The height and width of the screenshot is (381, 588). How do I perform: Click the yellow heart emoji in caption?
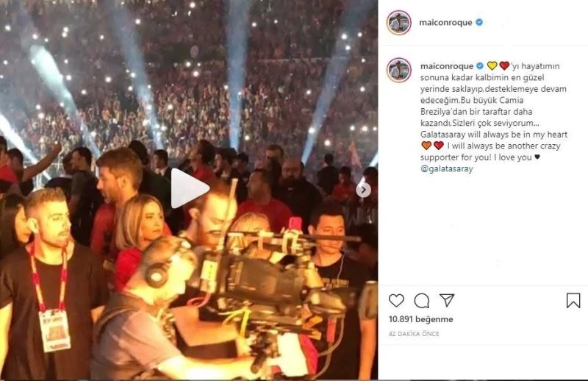pyautogui.click(x=492, y=66)
